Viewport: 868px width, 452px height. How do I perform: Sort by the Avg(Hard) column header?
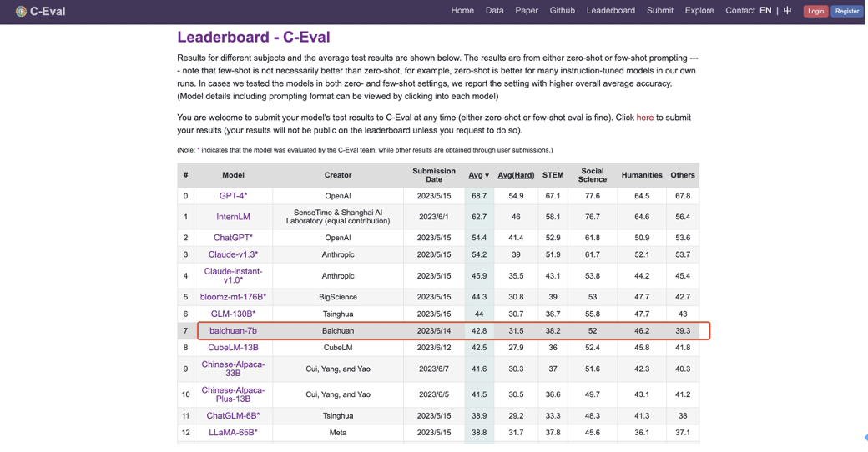click(x=516, y=175)
